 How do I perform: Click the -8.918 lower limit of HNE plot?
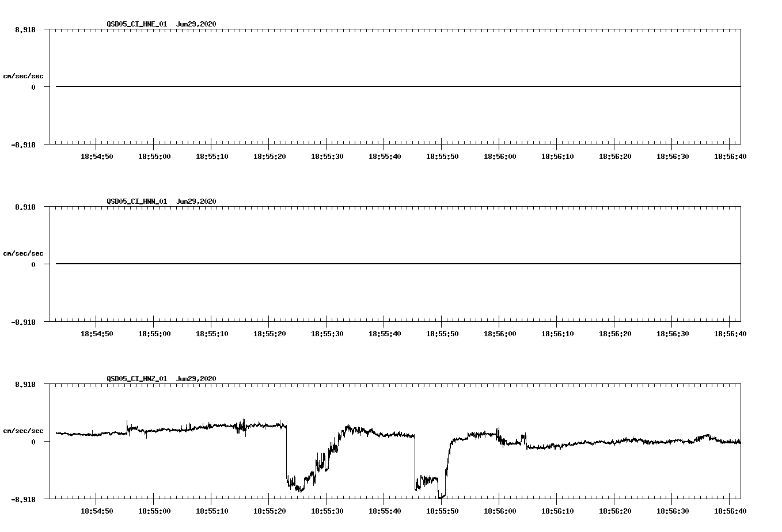coord(24,145)
